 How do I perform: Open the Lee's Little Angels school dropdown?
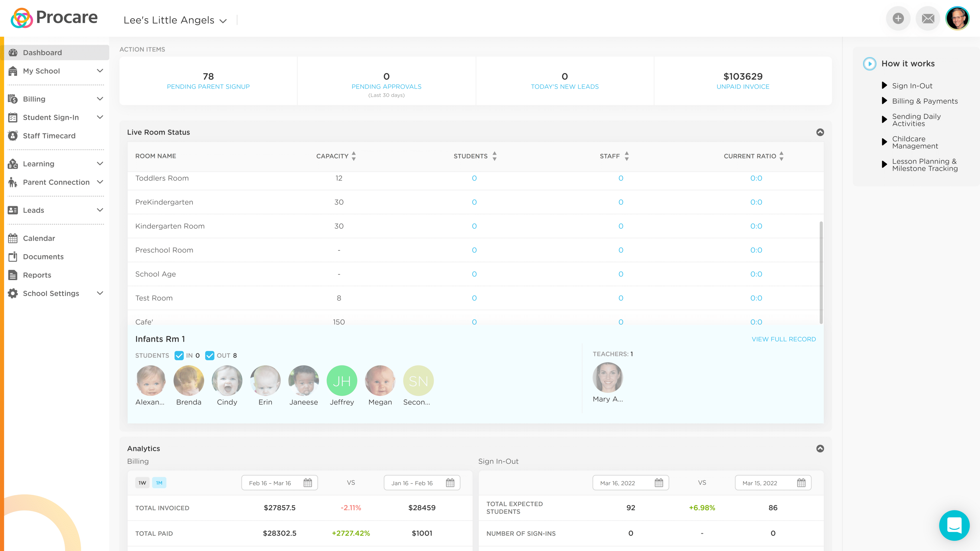tap(175, 20)
